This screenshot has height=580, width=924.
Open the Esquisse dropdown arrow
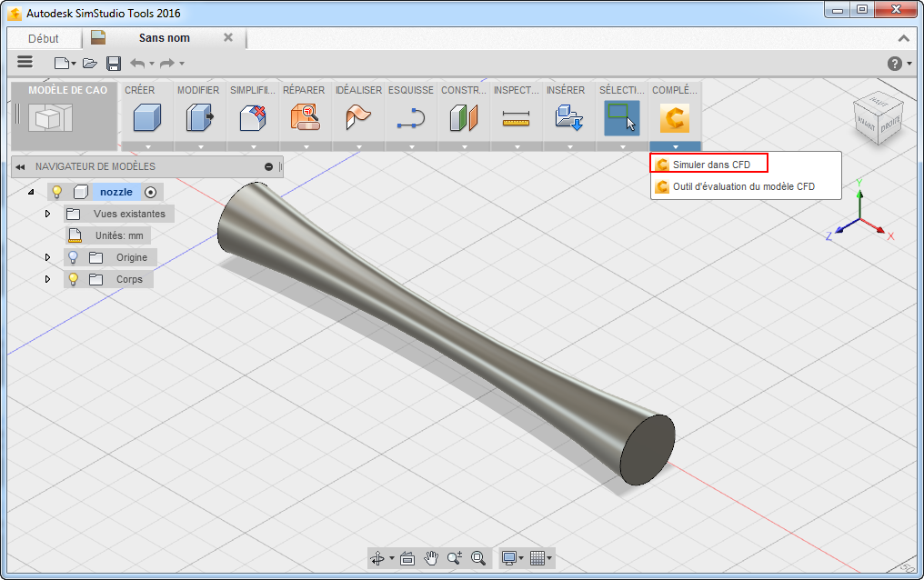(412, 146)
